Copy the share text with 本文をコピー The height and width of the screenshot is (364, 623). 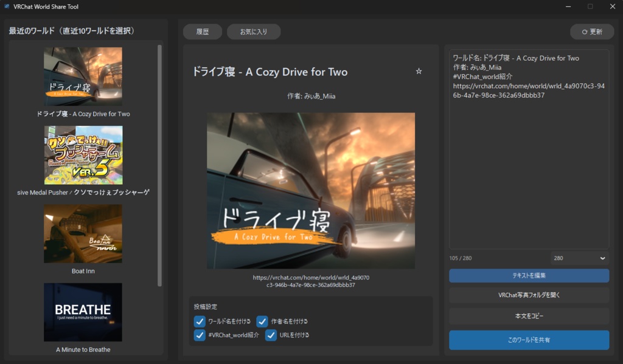[529, 315]
